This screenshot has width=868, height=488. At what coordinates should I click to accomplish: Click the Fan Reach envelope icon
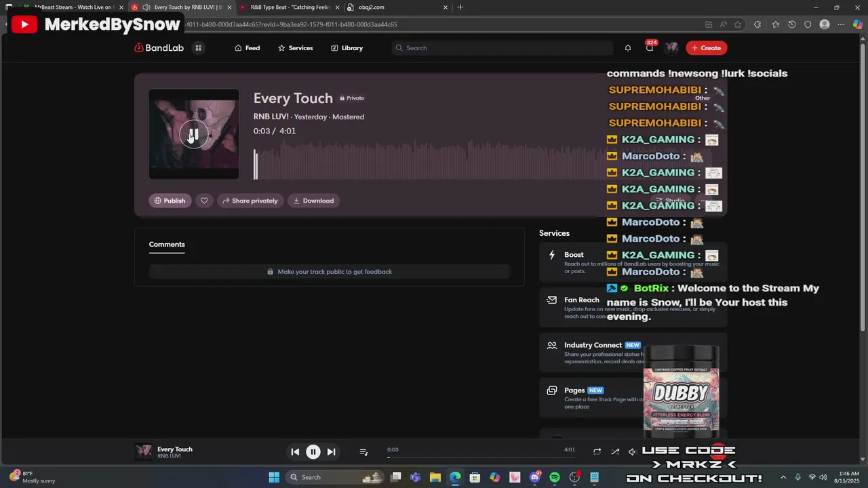pos(552,300)
